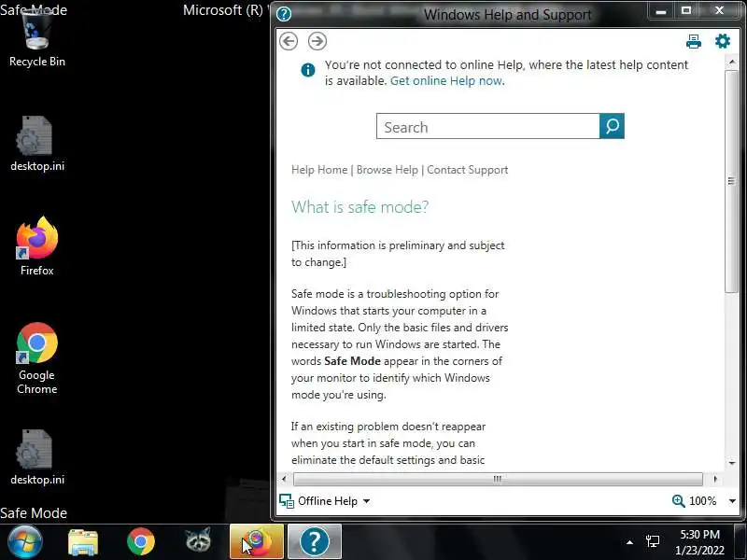This screenshot has height=560, width=747.
Task: Go to Help Home
Action: pyautogui.click(x=319, y=170)
